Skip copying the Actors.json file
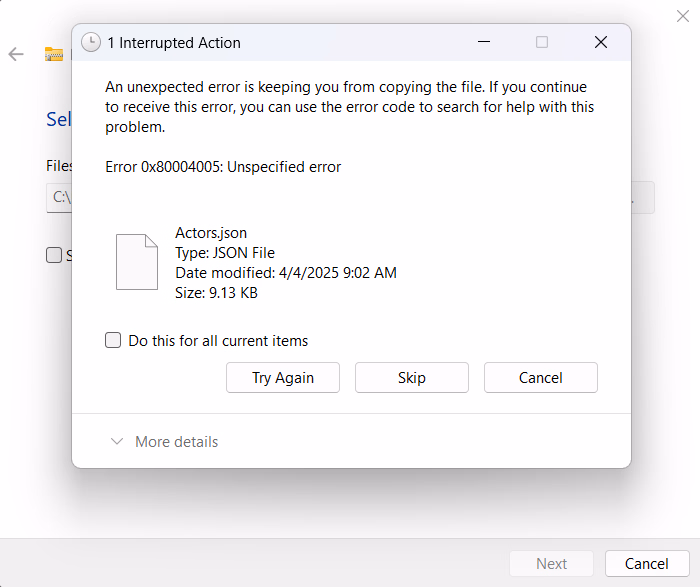The image size is (700, 587). (x=412, y=378)
